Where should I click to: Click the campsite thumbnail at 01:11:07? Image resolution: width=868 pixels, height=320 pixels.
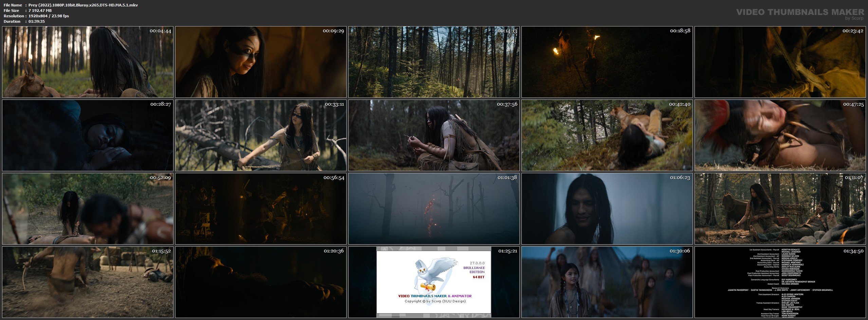780,209
